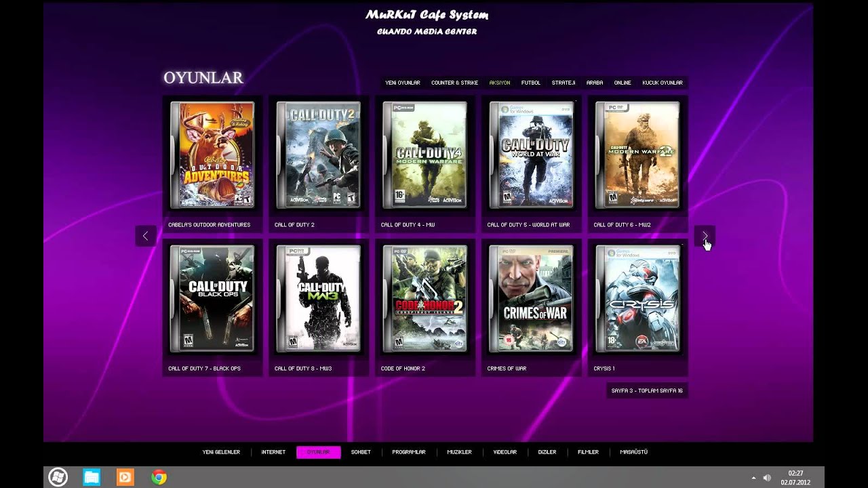Click the CALL OF DUTY 2 title label
This screenshot has height=488, width=868.
pos(294,225)
